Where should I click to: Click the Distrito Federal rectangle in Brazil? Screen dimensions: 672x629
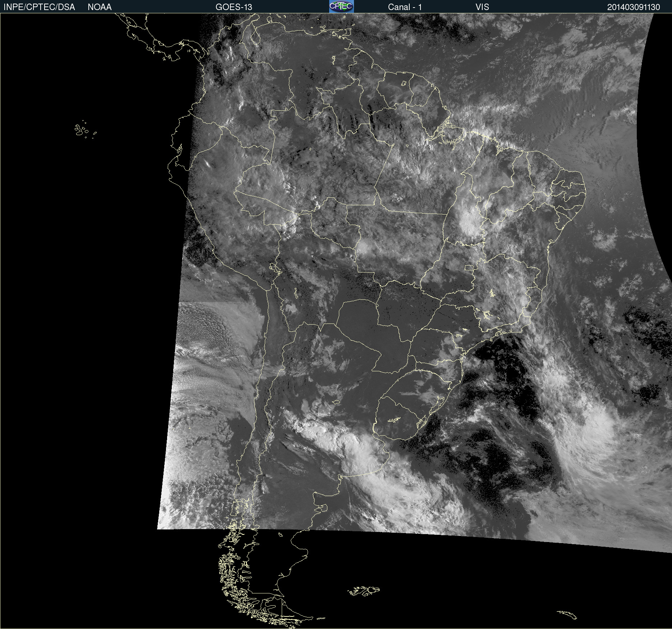(469, 267)
